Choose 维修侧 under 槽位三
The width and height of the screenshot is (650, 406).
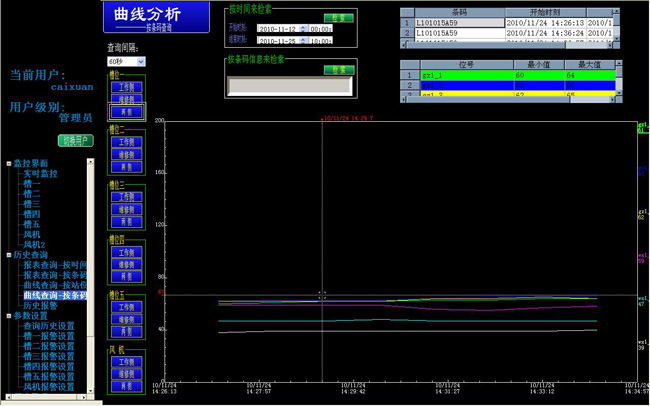tap(126, 209)
